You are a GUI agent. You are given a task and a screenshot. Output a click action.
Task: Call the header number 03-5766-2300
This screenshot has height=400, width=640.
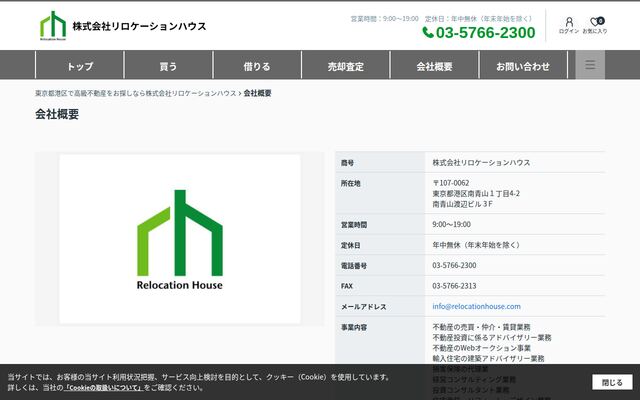(485, 32)
